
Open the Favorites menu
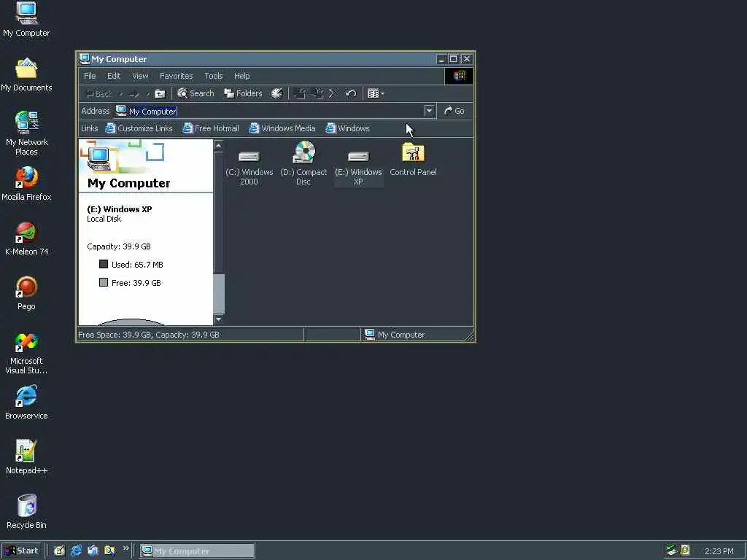[177, 76]
